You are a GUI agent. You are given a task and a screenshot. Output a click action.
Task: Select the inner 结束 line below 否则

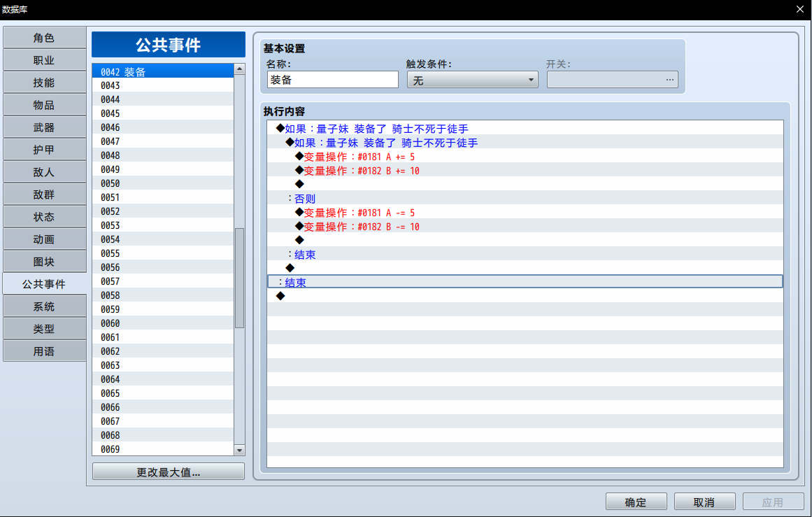525,255
